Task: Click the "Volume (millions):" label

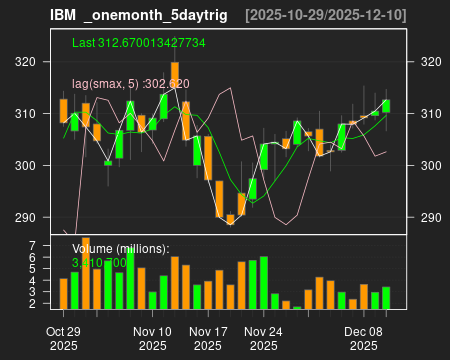Action: click(121, 249)
